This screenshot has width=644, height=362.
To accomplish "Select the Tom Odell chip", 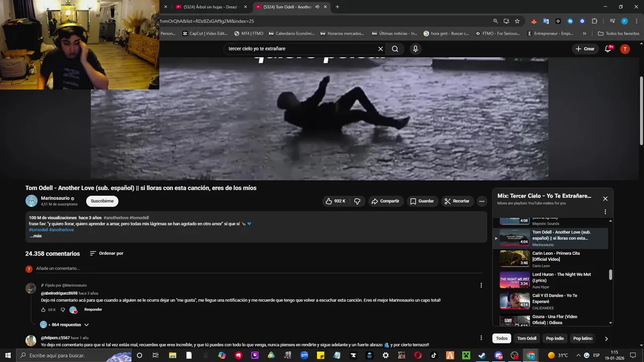I will [527, 338].
